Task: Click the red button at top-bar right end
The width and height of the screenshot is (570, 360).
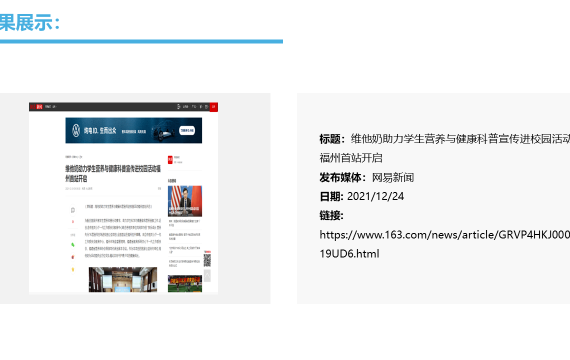Action: [x=214, y=107]
